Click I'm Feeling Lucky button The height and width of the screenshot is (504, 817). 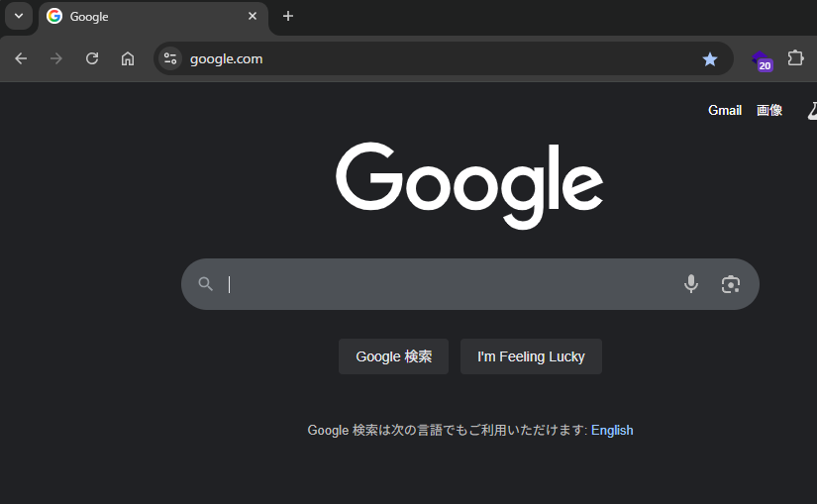click(531, 356)
